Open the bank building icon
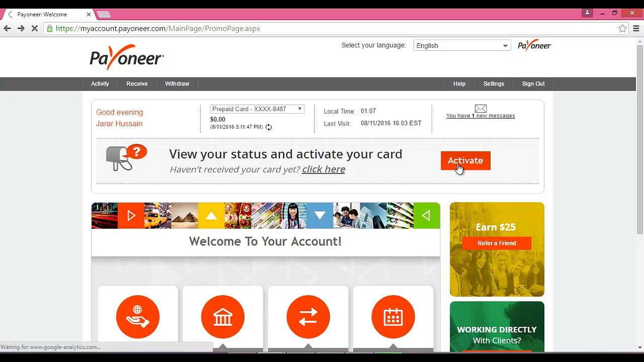The image size is (644, 362). [x=223, y=317]
